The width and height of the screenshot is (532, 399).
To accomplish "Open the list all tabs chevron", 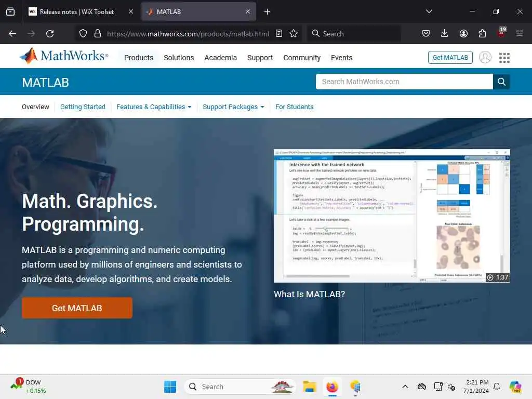I will tap(429, 11).
